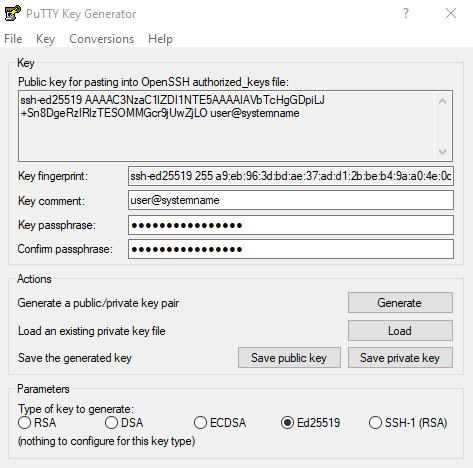Open the Key menu

click(x=45, y=39)
